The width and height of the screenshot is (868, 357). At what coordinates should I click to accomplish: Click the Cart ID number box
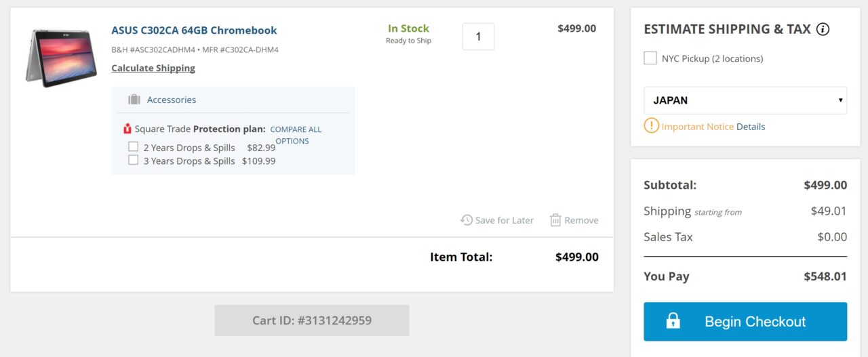point(312,320)
